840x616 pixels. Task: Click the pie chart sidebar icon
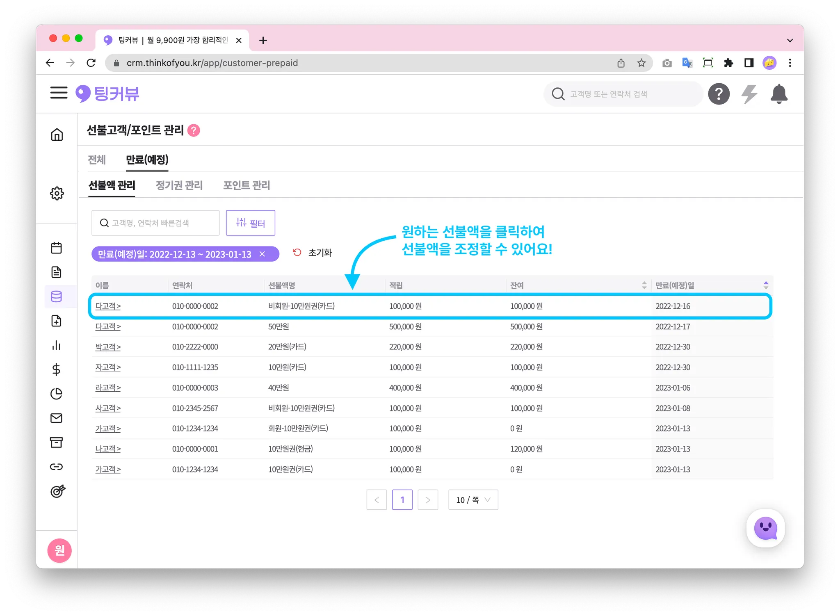[x=57, y=394]
